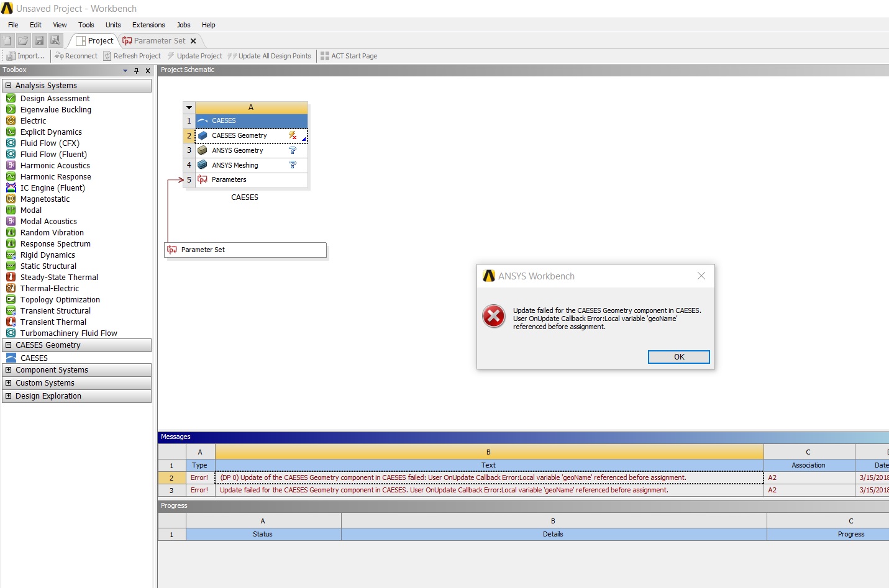Image resolution: width=889 pixels, height=588 pixels.
Task: Open the ACT Start Page
Action: tap(349, 56)
